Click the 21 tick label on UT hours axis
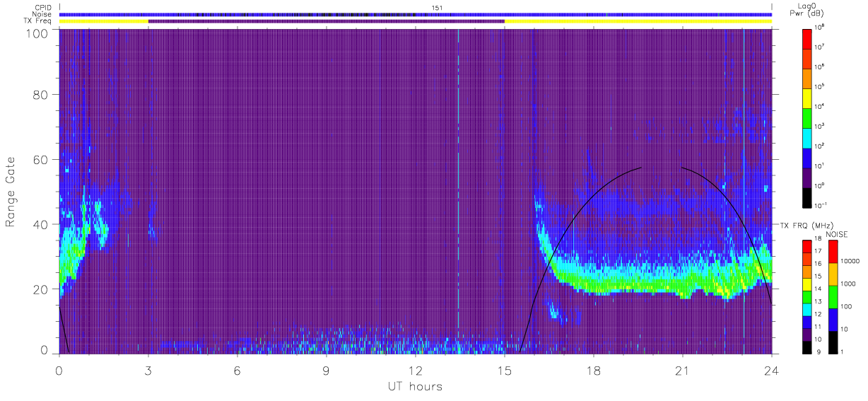The width and height of the screenshot is (868, 401). point(682,371)
